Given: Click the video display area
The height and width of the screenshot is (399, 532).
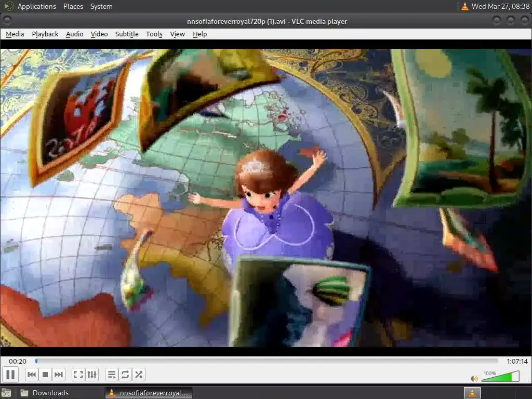Looking at the screenshot, I should coord(266,198).
